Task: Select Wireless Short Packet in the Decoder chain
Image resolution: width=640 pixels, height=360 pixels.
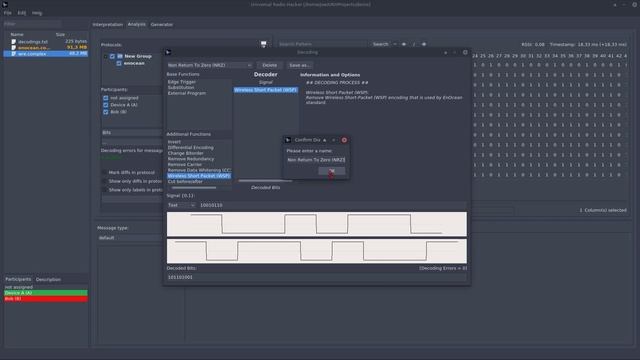Action: click(266, 90)
